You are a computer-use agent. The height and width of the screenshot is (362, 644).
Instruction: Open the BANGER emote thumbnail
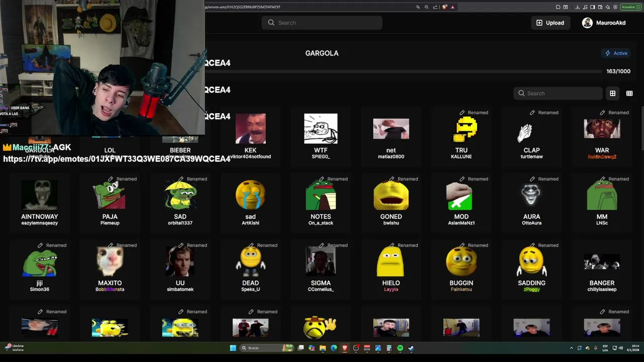point(602,262)
